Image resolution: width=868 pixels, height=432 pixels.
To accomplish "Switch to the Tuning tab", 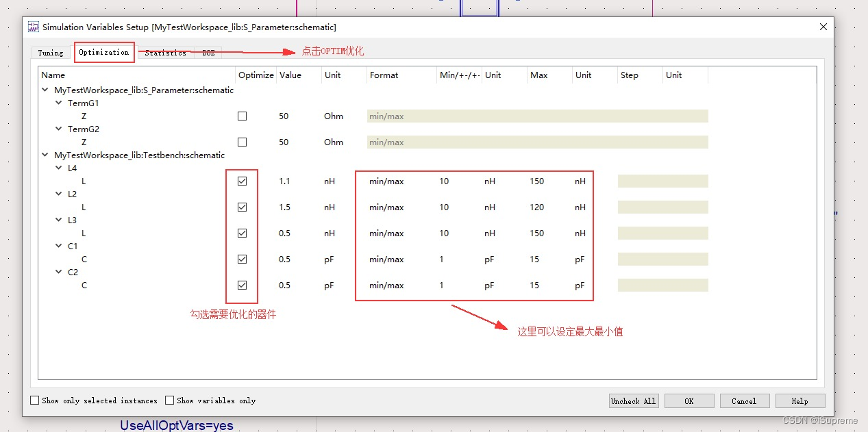I will 51,53.
